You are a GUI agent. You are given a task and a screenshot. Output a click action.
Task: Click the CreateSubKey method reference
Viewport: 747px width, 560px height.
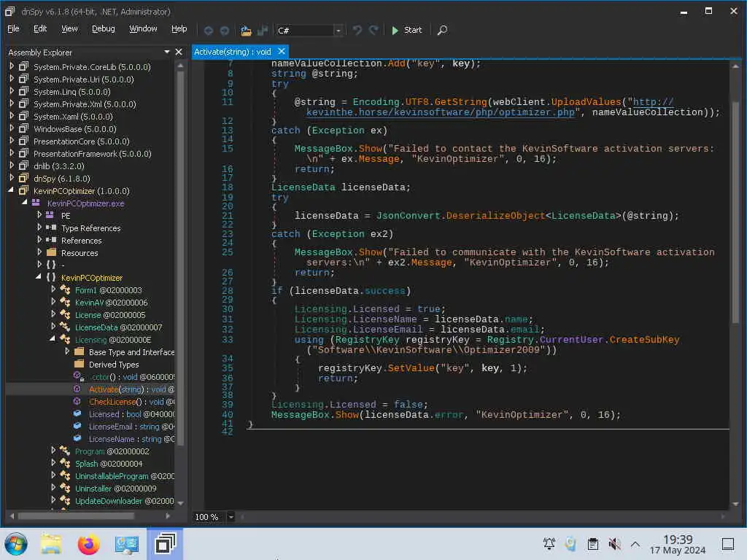[x=644, y=340]
